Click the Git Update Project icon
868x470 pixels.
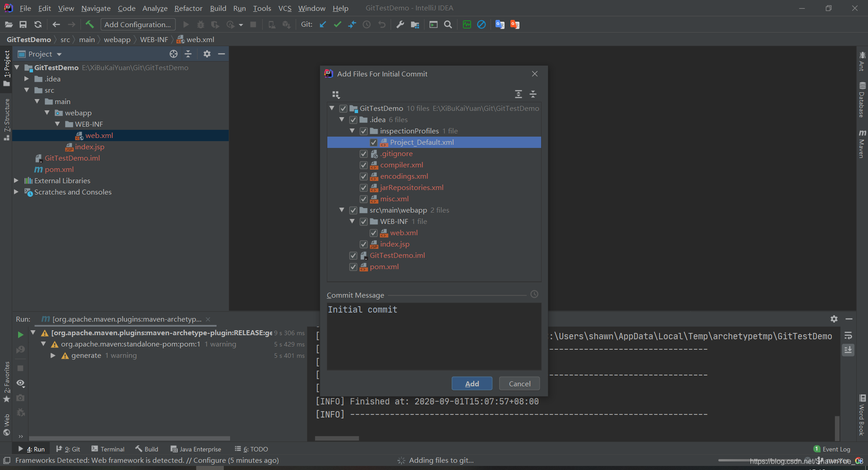click(x=323, y=24)
